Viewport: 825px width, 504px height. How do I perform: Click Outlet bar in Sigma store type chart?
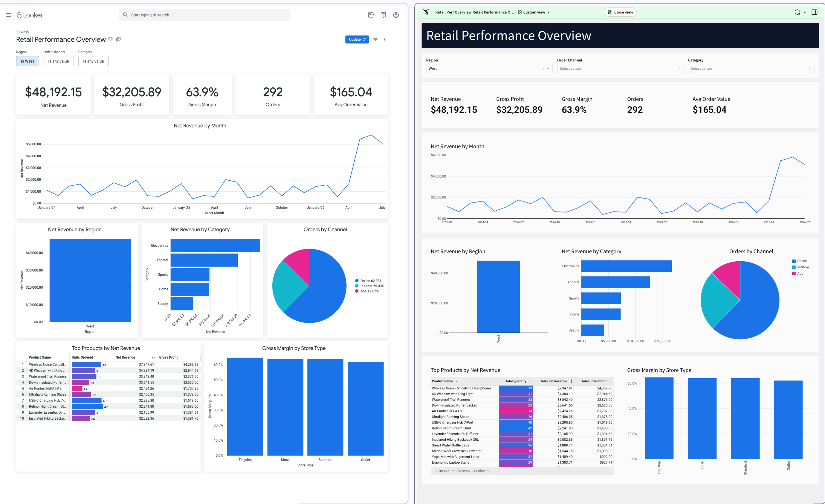[788, 419]
